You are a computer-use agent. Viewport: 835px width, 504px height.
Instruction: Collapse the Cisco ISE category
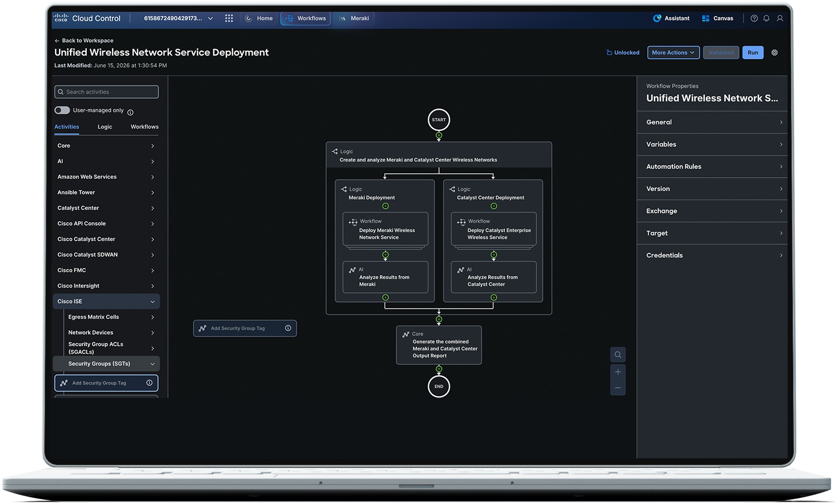(106, 302)
